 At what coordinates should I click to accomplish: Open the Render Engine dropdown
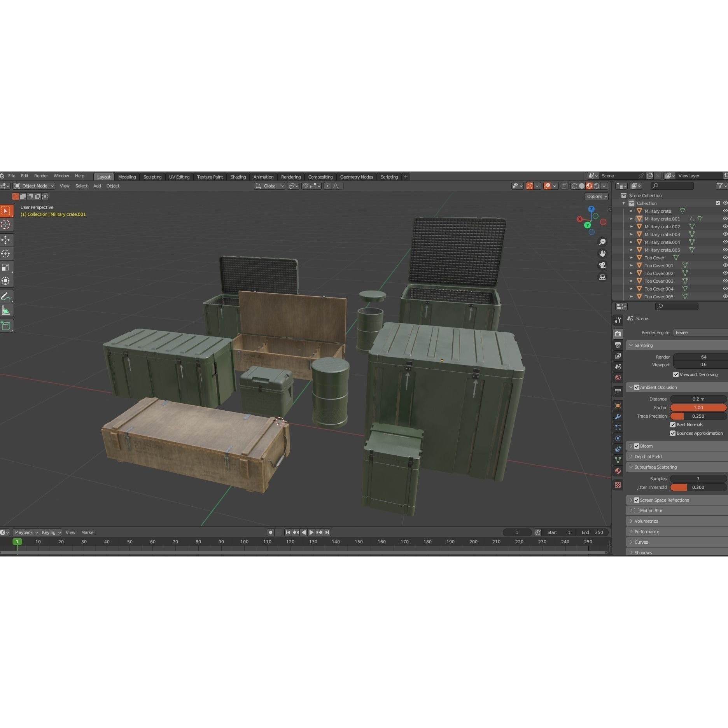tap(700, 332)
